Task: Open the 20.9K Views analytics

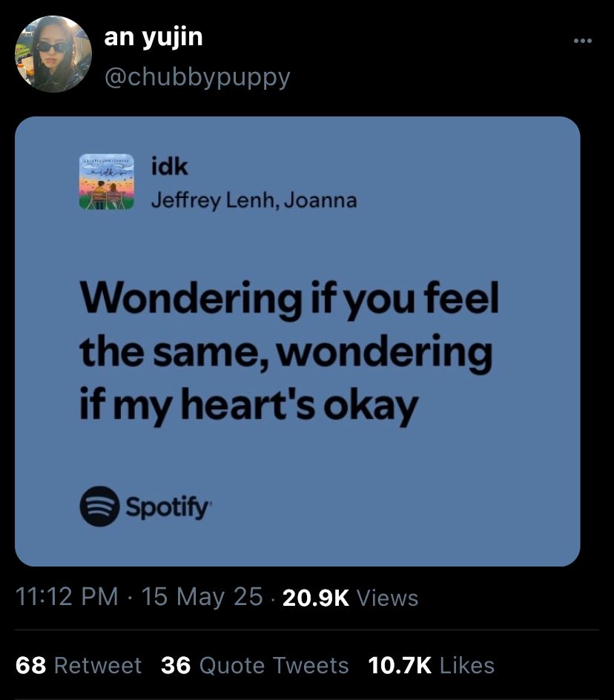Action: (351, 598)
